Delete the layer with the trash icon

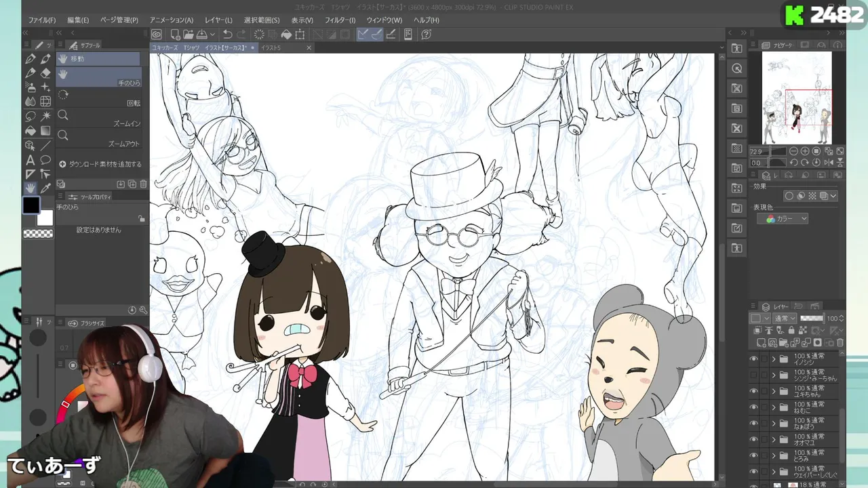tap(840, 343)
